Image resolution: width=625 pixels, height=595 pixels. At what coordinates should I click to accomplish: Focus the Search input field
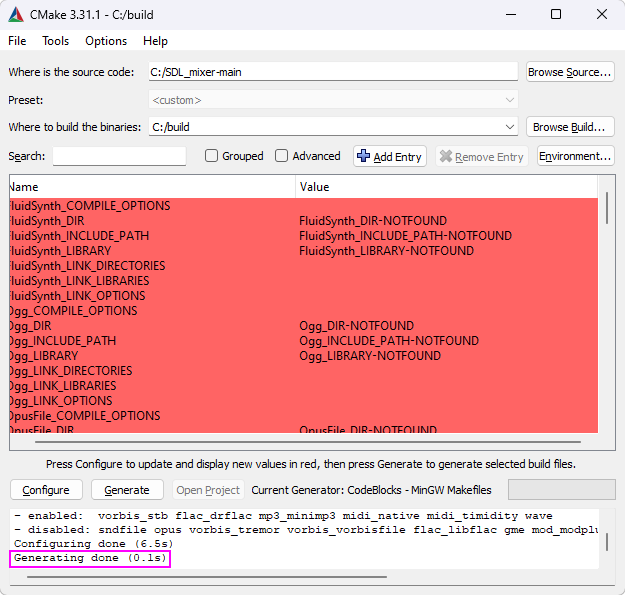120,156
